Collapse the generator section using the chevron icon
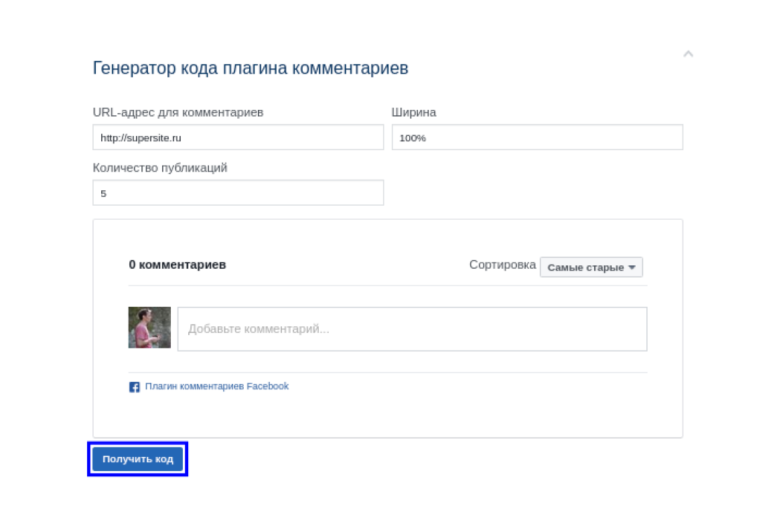 pyautogui.click(x=688, y=54)
